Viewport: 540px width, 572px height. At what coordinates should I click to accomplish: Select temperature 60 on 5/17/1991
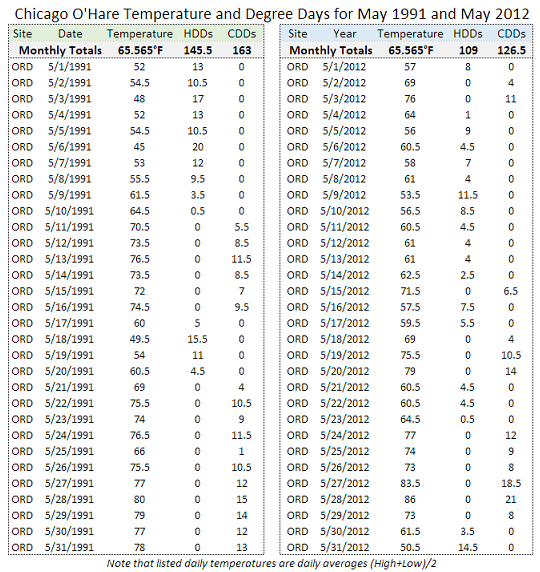[139, 323]
